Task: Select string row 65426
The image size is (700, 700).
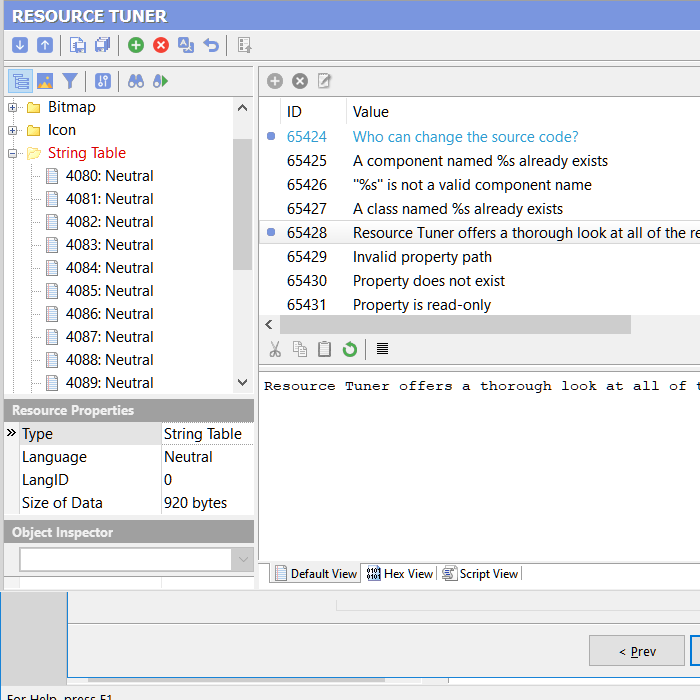Action: [479, 185]
